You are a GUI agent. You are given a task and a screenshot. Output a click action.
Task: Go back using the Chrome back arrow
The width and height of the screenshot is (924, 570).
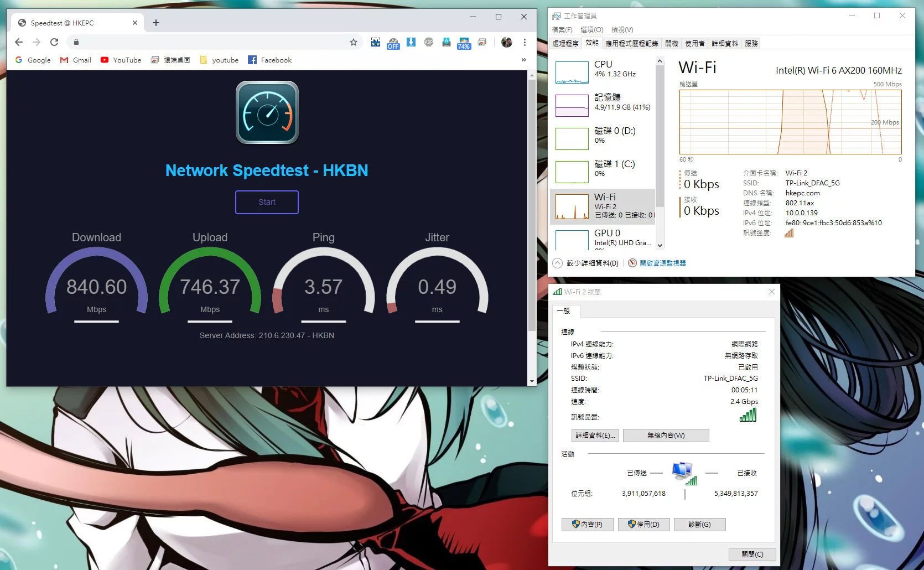[19, 42]
